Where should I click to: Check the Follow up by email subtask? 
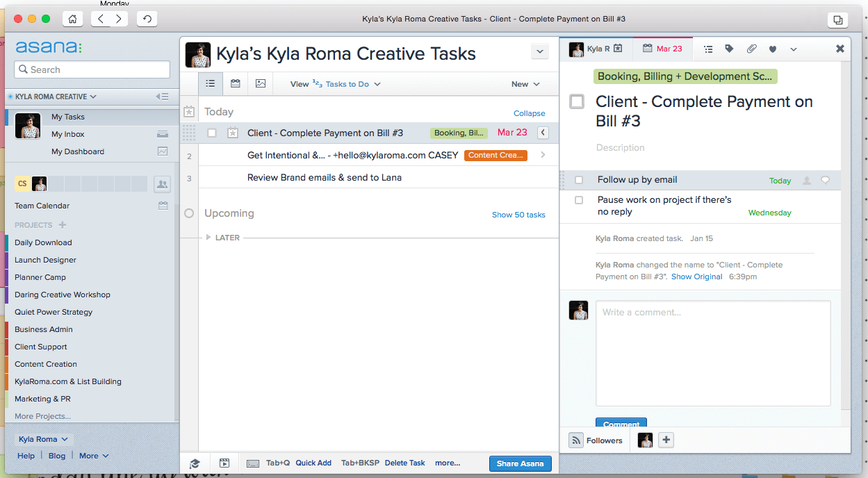pos(579,180)
